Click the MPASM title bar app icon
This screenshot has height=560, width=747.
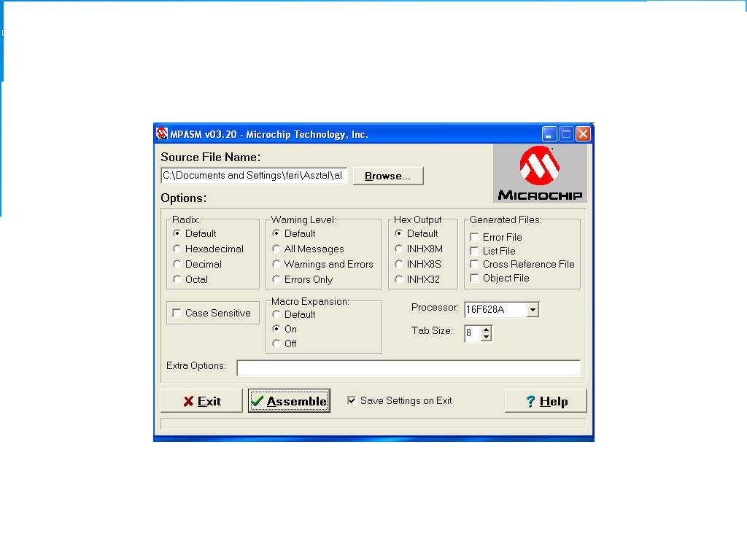point(162,134)
